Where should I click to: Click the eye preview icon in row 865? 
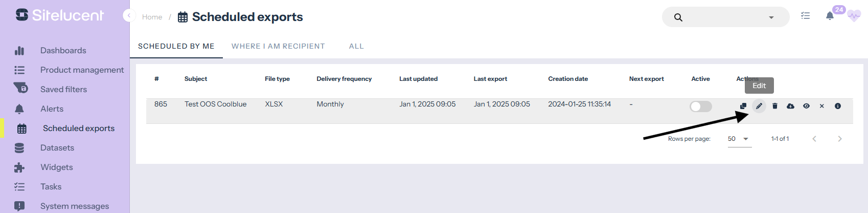click(x=806, y=106)
